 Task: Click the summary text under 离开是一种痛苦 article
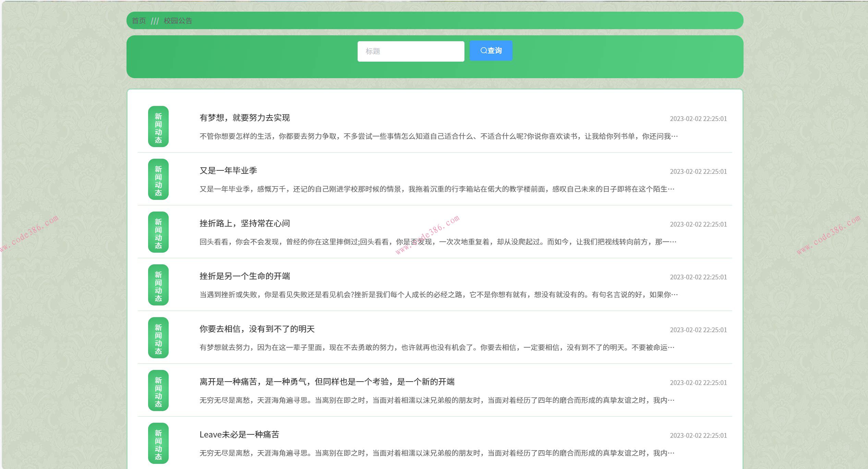click(x=435, y=400)
